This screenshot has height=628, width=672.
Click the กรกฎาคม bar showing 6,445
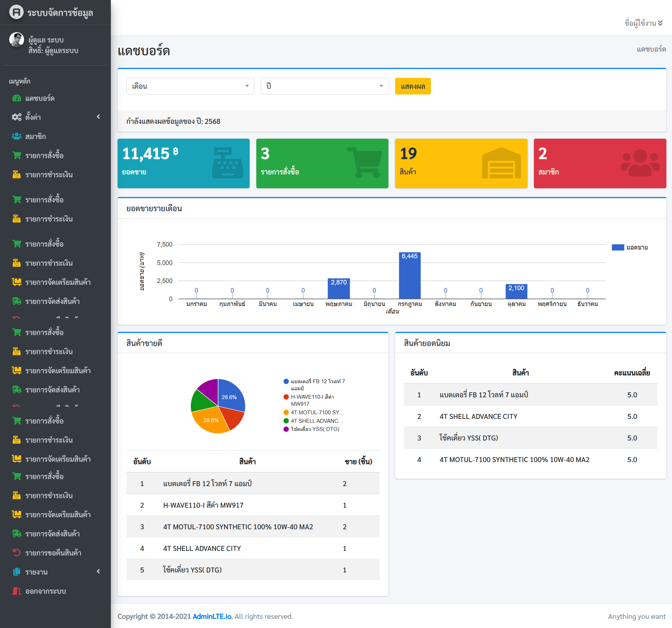pos(410,276)
